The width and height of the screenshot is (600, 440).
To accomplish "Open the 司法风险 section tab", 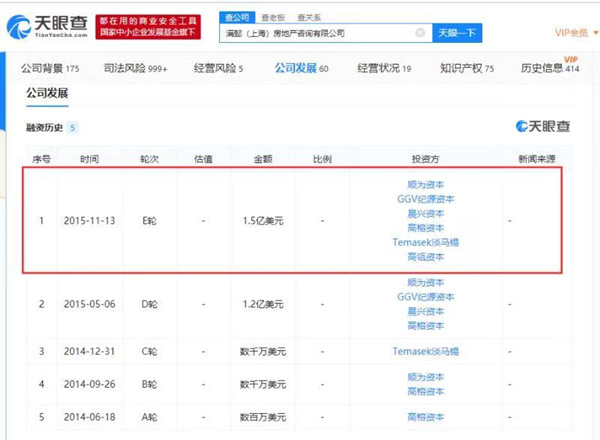I will pyautogui.click(x=136, y=69).
